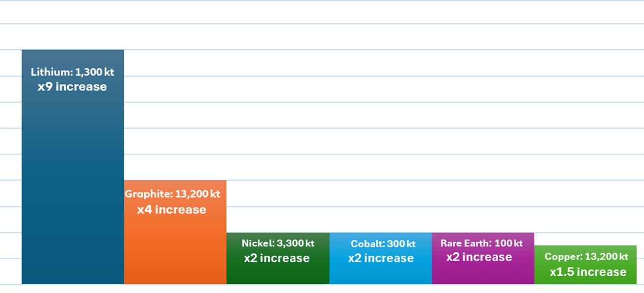Screen dimensions: 644x293
Task: Click 'x2 increase' on the Rare Earth bar
Action: 479,257
